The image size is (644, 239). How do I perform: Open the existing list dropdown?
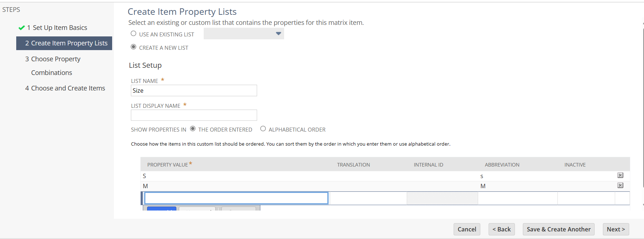point(244,34)
